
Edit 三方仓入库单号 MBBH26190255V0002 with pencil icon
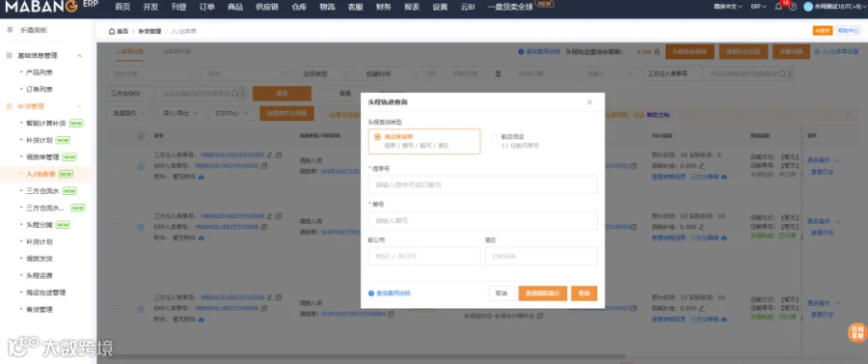(x=270, y=155)
